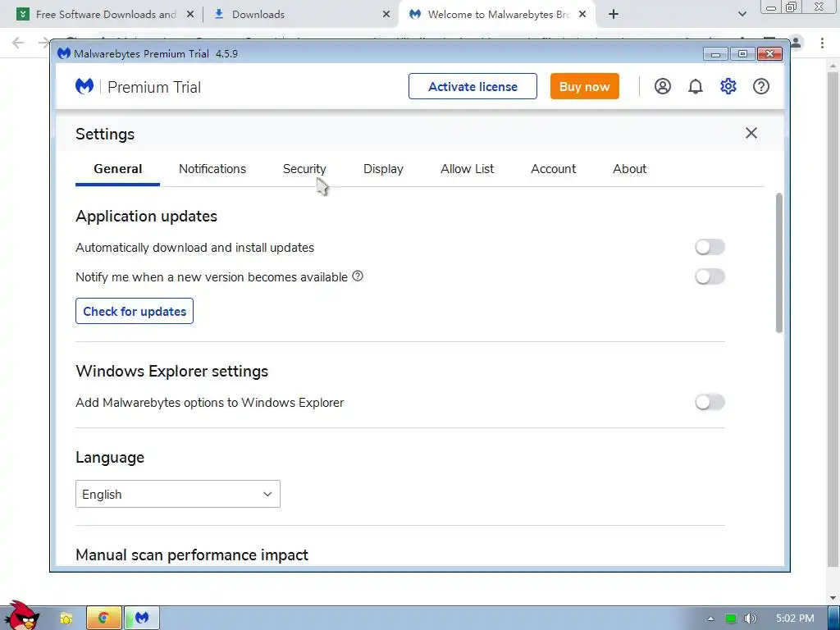Image resolution: width=840 pixels, height=630 pixels.
Task: Show hidden tray icons arrow
Action: [x=710, y=619]
